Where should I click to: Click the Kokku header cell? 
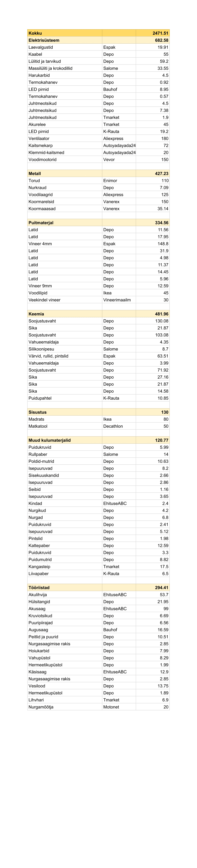click(x=35, y=33)
